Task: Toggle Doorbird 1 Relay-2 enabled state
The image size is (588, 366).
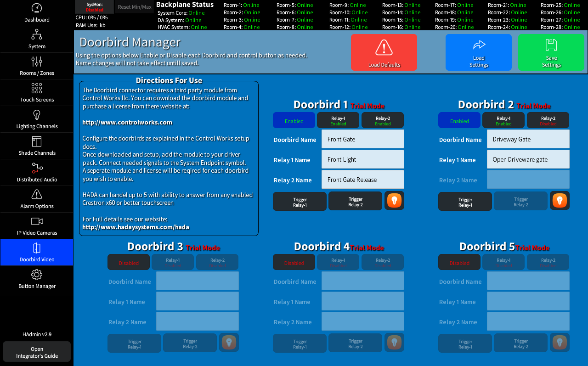Action: [383, 120]
